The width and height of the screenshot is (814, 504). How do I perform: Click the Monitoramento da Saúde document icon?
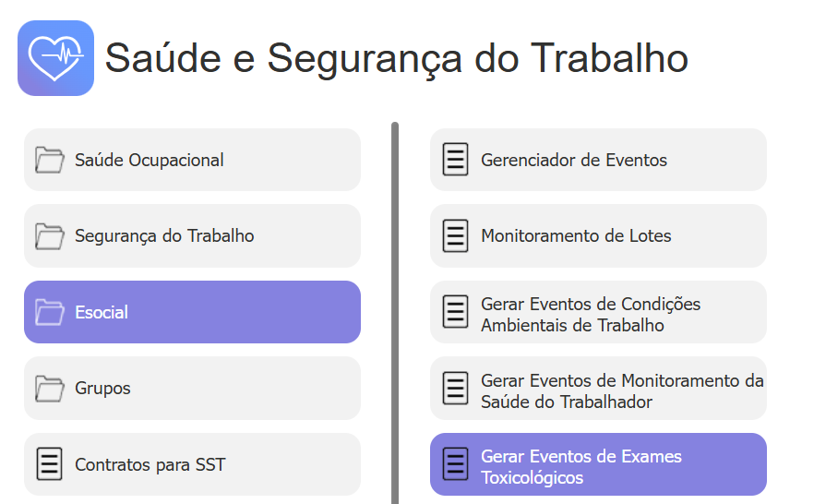point(455,389)
